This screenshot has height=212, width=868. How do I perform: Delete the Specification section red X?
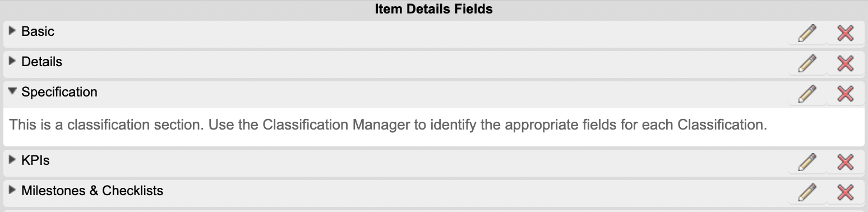click(845, 94)
